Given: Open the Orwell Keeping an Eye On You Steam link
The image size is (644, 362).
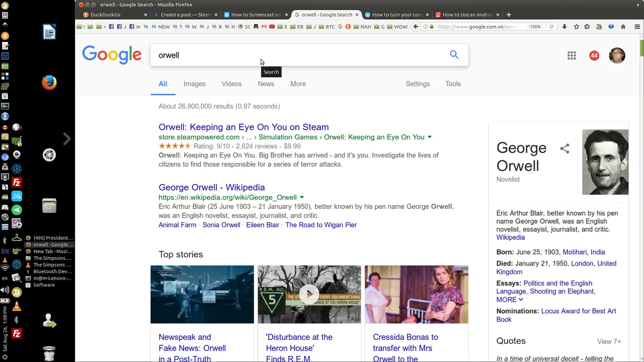Looking at the screenshot, I should click(x=244, y=127).
